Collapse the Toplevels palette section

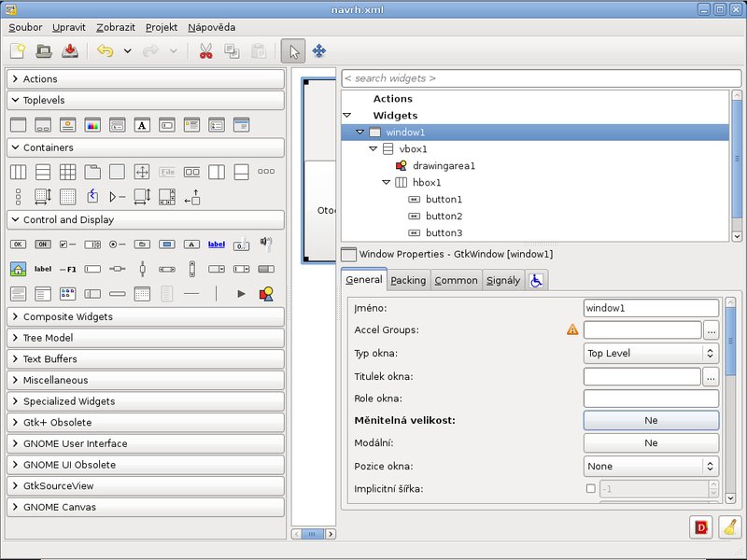pyautogui.click(x=146, y=100)
